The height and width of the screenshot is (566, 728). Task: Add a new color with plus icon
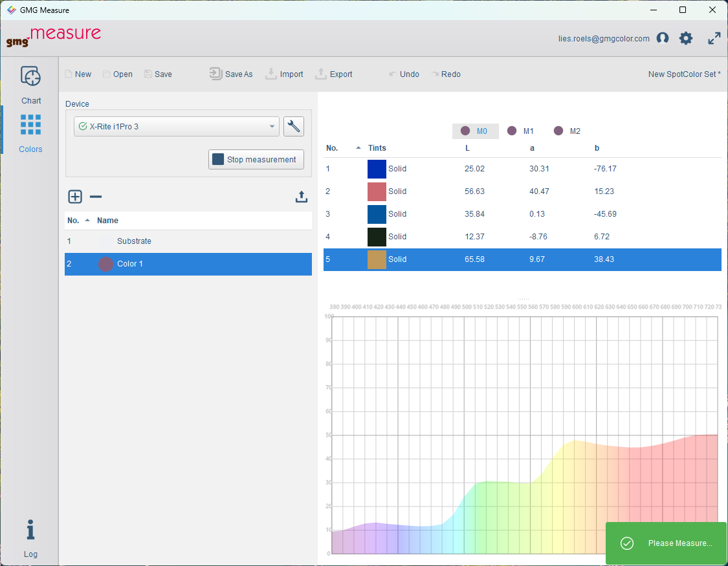[x=75, y=197]
